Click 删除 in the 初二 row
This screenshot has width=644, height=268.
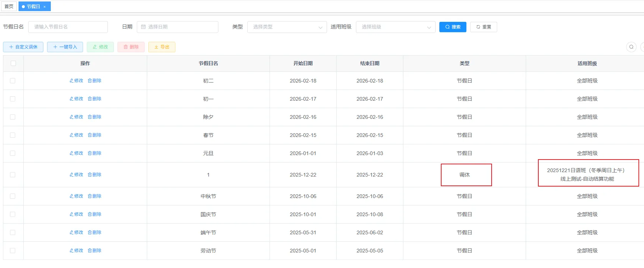[95, 81]
